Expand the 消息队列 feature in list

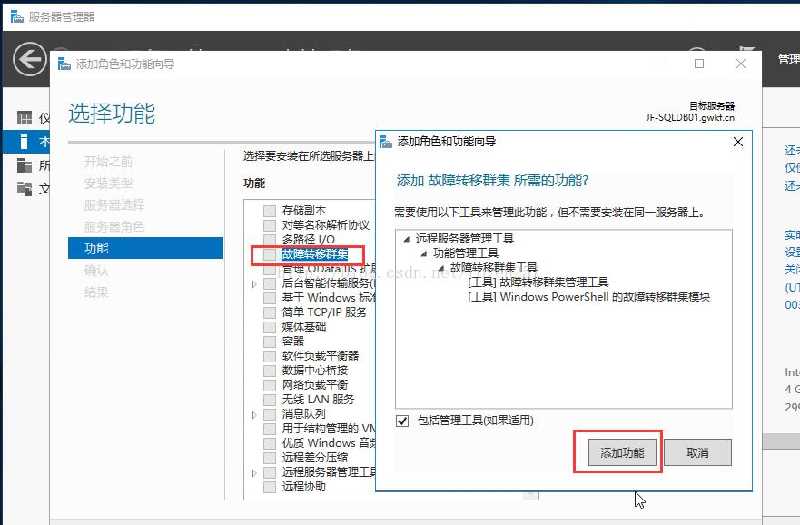[254, 414]
